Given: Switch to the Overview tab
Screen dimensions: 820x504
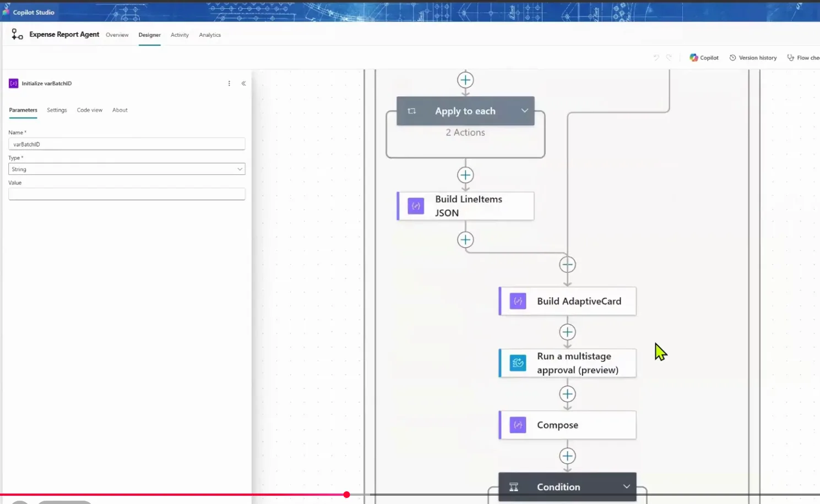Looking at the screenshot, I should pyautogui.click(x=117, y=35).
